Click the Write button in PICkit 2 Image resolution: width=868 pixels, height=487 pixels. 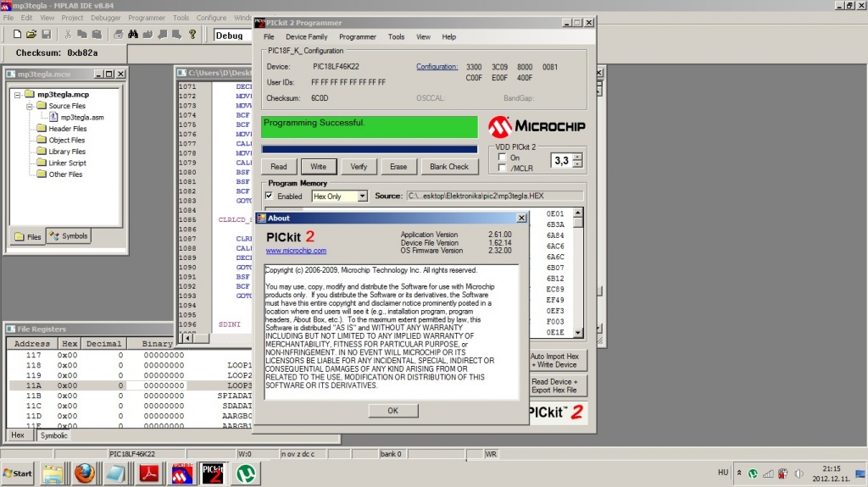click(319, 167)
